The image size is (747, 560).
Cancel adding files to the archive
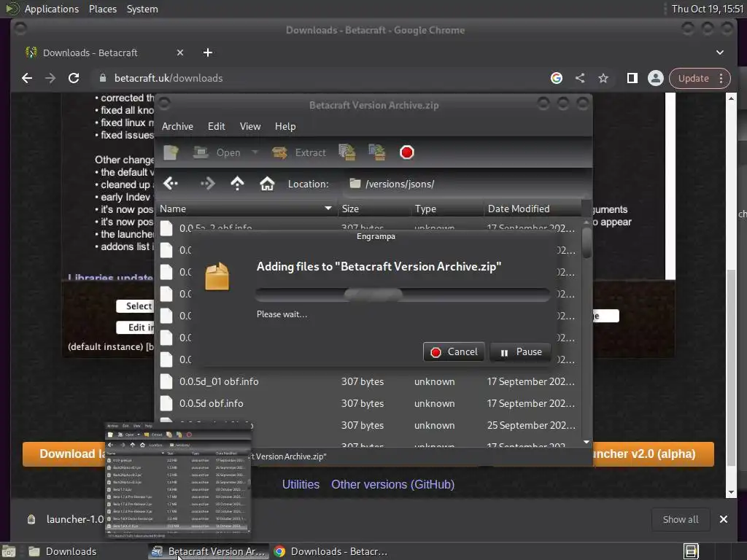[454, 352]
